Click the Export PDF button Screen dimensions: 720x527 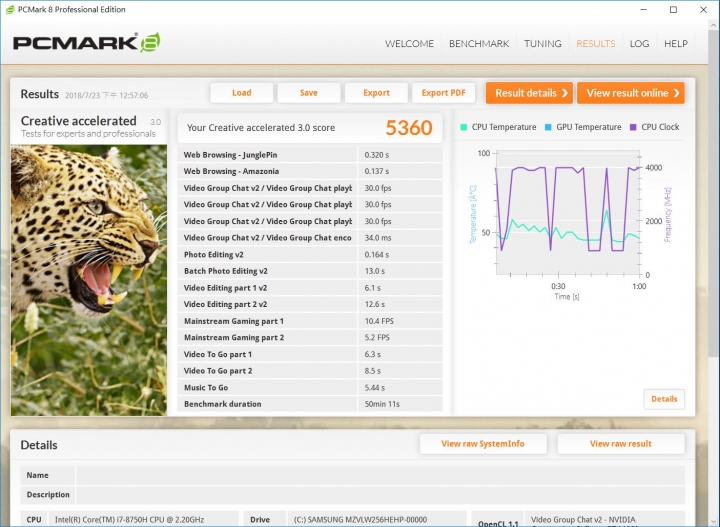[x=444, y=93]
